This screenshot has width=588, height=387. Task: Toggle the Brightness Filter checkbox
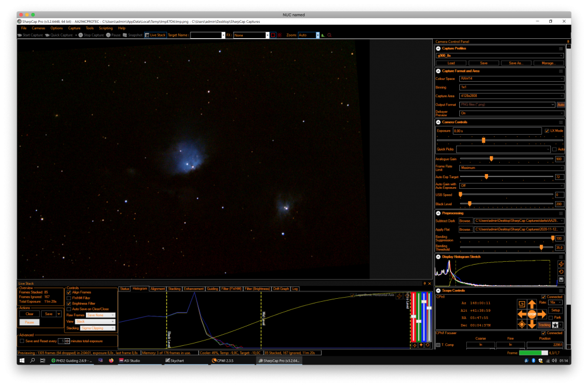click(69, 303)
